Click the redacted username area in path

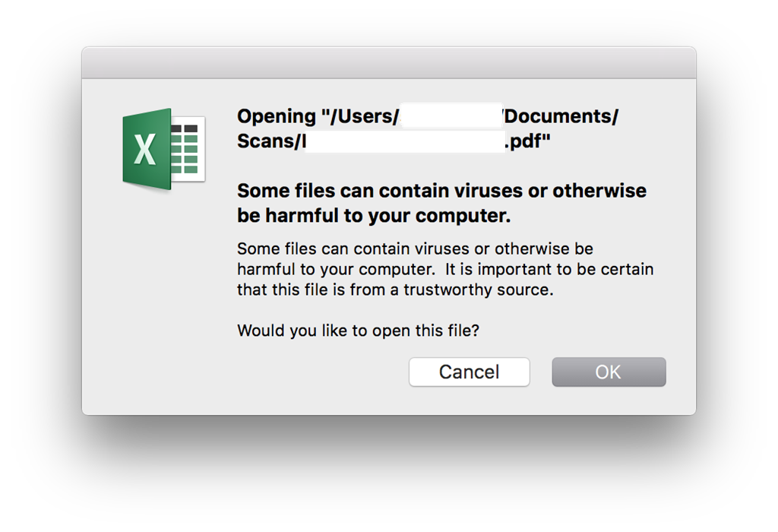tap(451, 116)
